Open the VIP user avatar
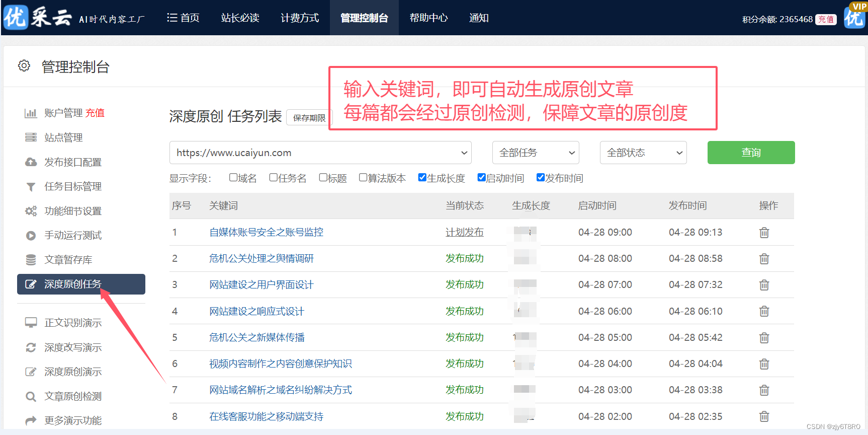The width and height of the screenshot is (868, 435). [854, 17]
